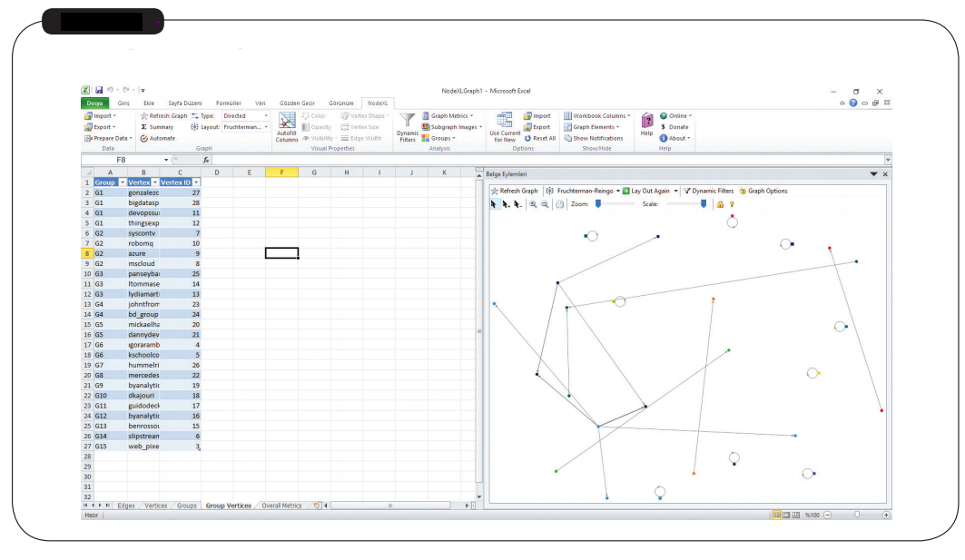Click zoom in magnifier in graph pane
The height and width of the screenshot is (560, 965).
point(533,204)
